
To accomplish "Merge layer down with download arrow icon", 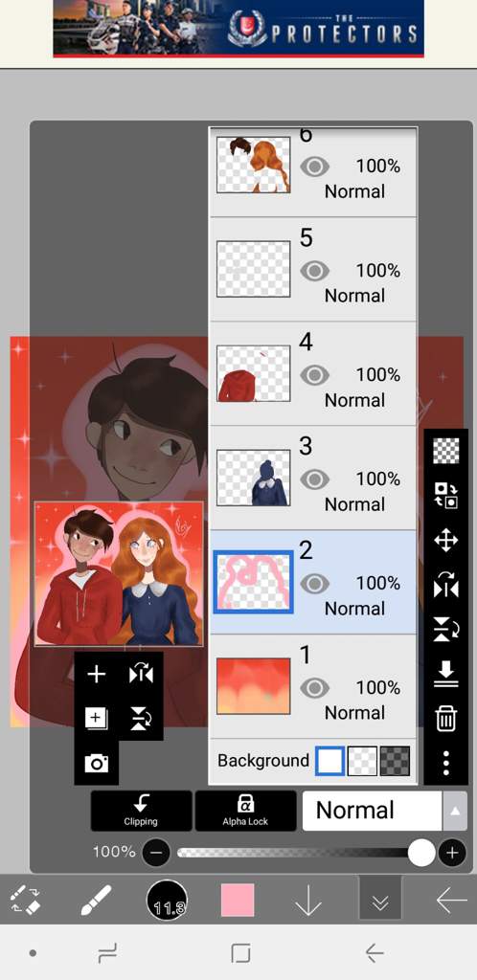I will 445,673.
